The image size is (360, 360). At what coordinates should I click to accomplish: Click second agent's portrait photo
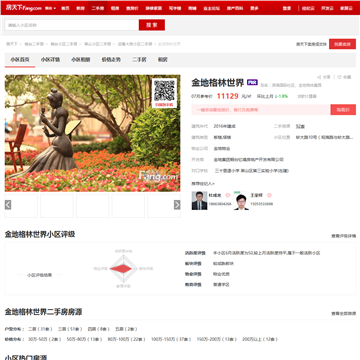(x=241, y=201)
